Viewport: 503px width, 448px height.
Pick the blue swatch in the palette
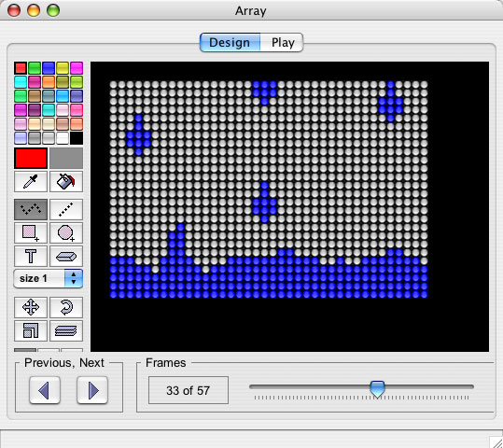[x=49, y=68]
